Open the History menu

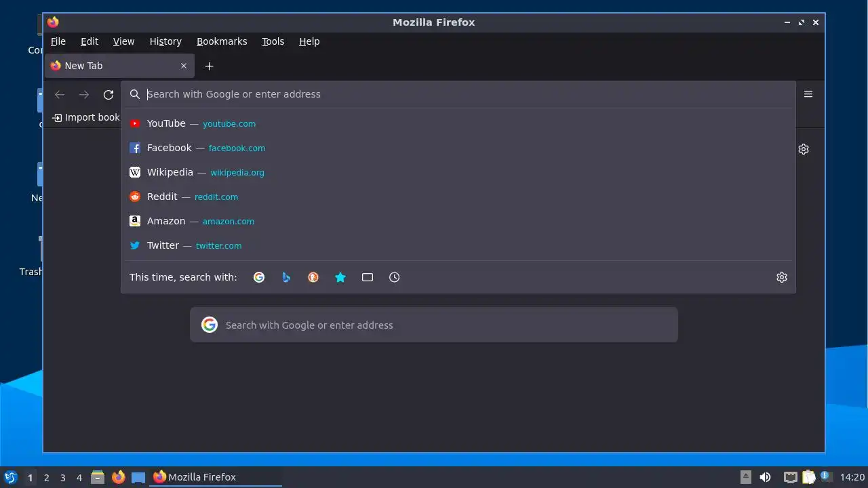165,41
